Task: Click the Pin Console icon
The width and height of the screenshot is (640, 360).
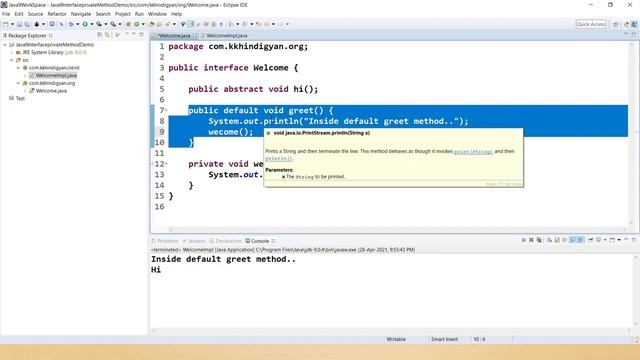Action: pos(590,240)
